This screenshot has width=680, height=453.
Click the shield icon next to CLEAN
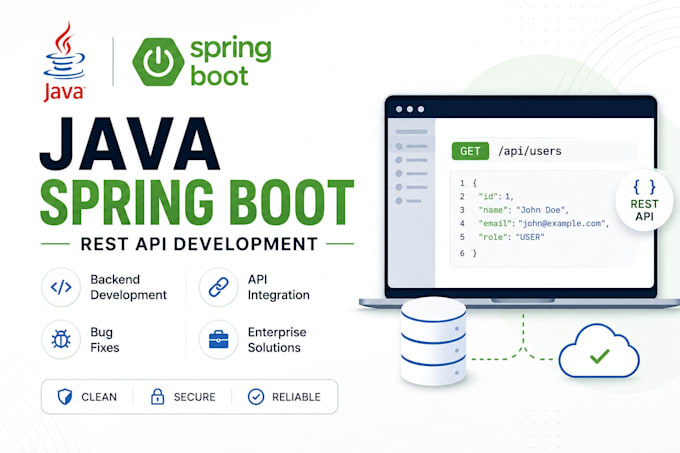click(x=65, y=397)
